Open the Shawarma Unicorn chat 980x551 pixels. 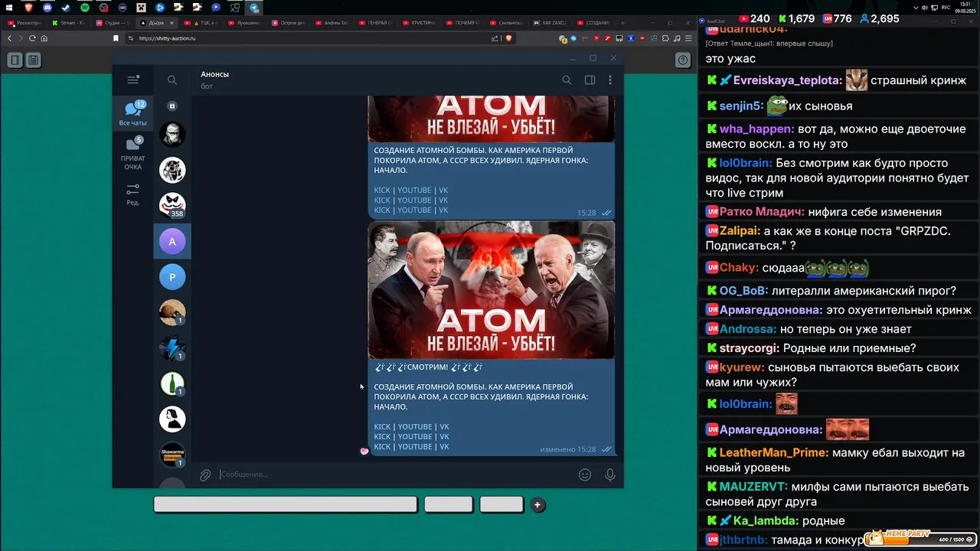172,455
